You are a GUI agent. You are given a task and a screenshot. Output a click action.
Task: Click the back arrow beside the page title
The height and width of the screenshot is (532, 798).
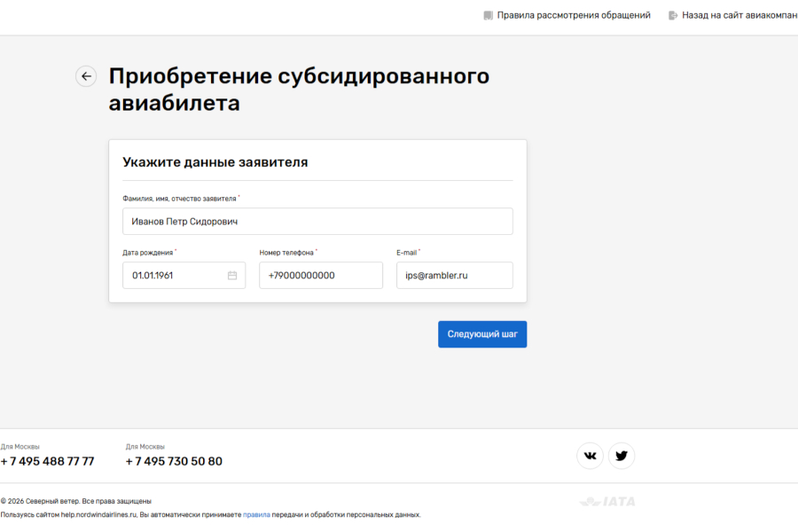(85, 76)
